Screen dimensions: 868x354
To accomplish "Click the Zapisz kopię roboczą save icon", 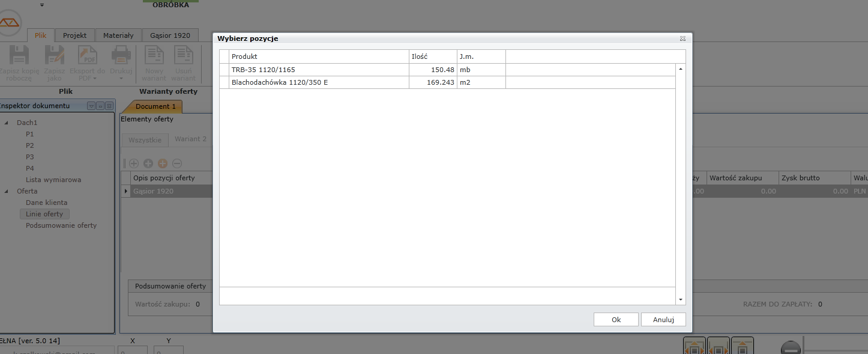I will point(19,56).
